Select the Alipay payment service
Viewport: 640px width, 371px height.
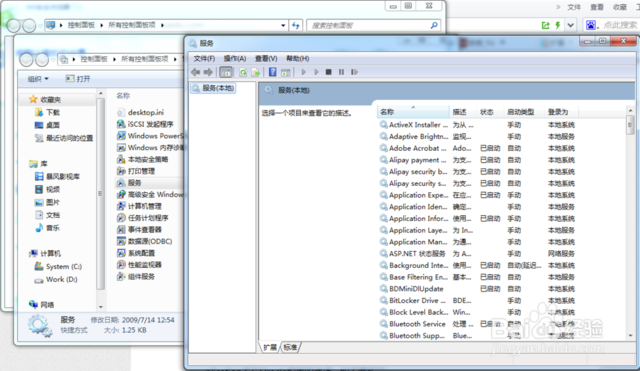tap(478, 160)
